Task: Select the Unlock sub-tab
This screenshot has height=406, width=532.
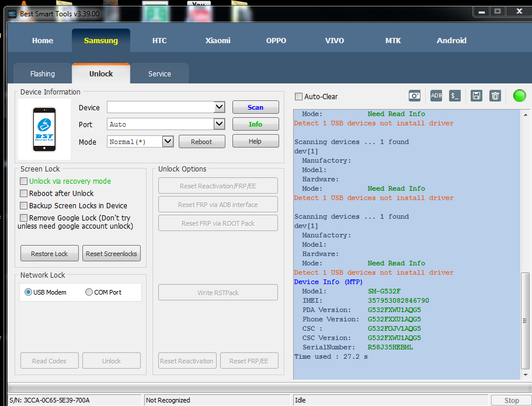Action: click(101, 73)
